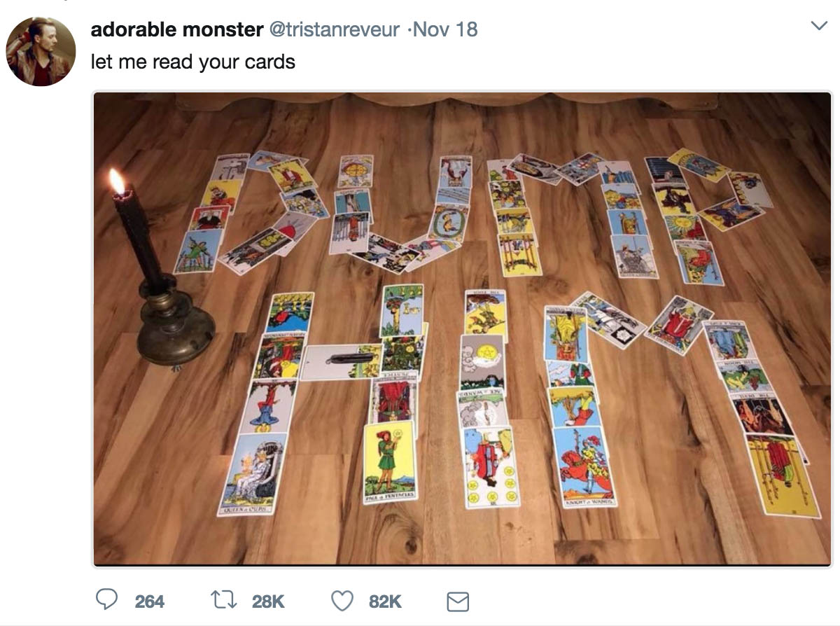Viewport: 840px width, 626px height.
Task: View the 264 replies count
Action: [149, 601]
